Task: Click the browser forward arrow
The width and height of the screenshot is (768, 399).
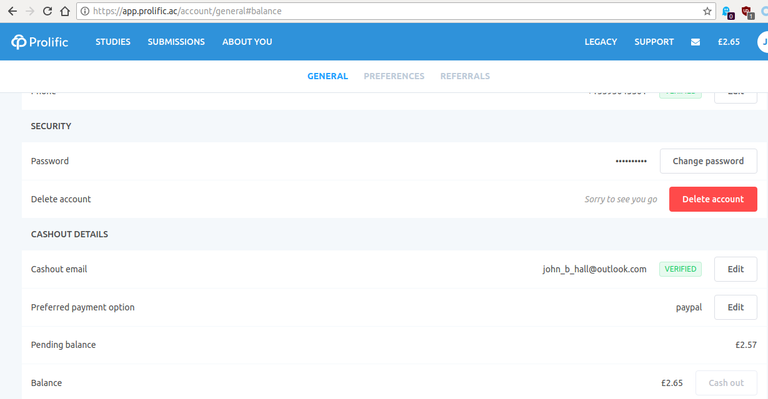Action: pos(30,11)
